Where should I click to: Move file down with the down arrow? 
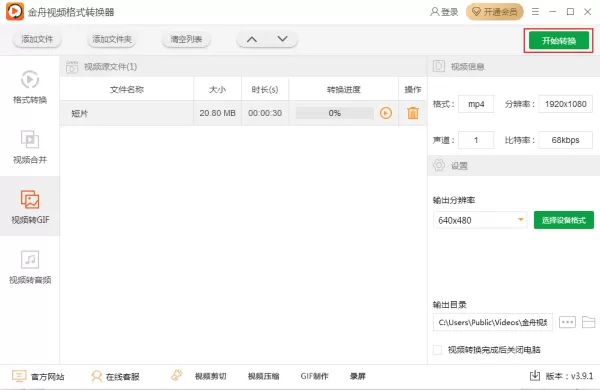pyautogui.click(x=282, y=39)
